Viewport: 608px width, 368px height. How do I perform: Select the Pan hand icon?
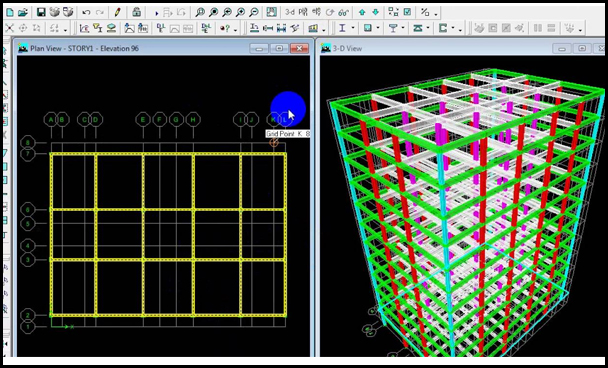click(271, 12)
